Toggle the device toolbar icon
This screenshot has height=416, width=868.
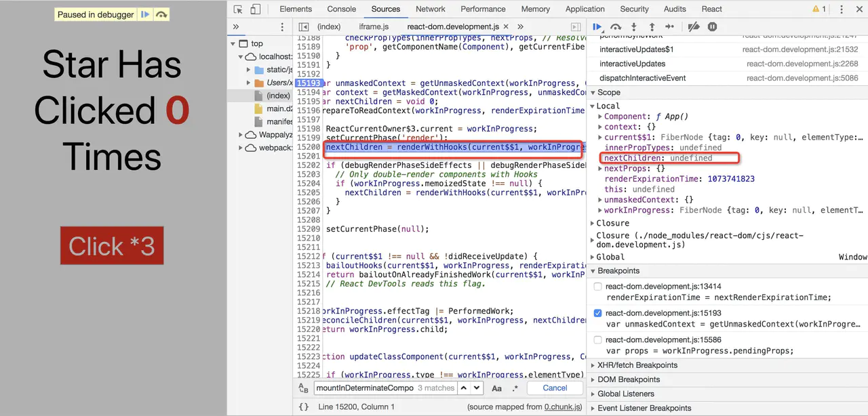click(x=256, y=9)
